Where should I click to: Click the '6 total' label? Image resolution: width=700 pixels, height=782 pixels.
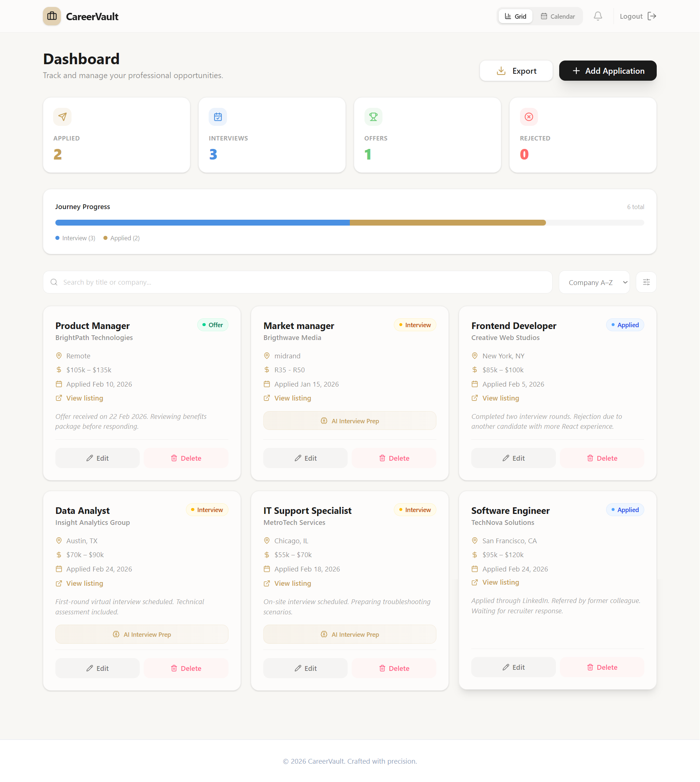(x=636, y=207)
